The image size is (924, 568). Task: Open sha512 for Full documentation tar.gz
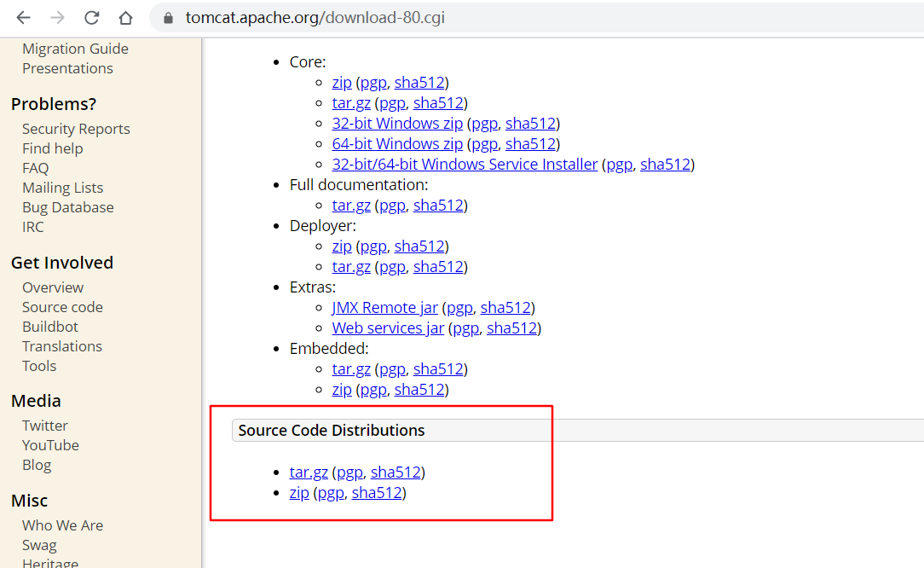coord(438,206)
